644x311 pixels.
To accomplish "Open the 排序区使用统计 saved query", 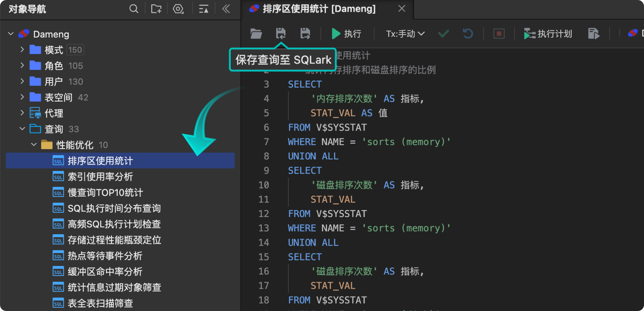I will point(120,161).
